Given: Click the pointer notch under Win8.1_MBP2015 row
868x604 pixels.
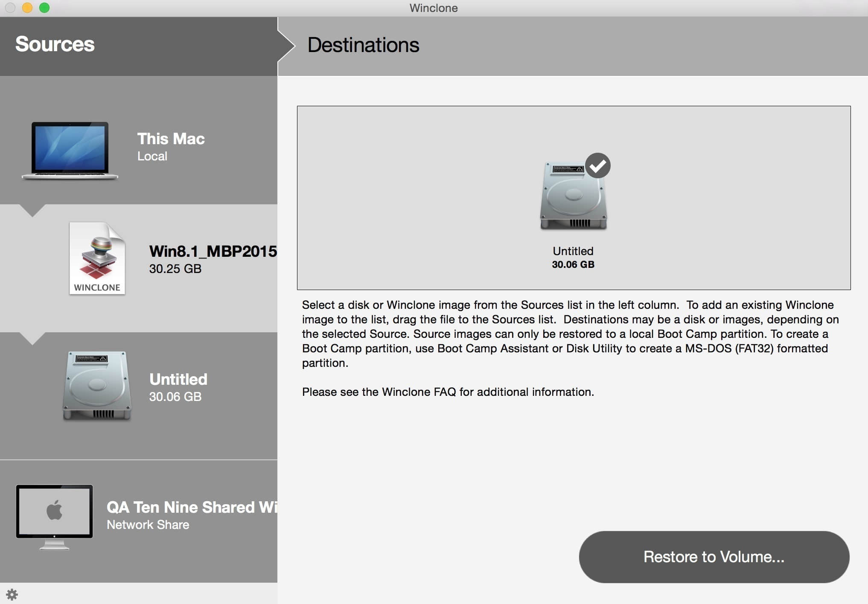Looking at the screenshot, I should coord(32,338).
